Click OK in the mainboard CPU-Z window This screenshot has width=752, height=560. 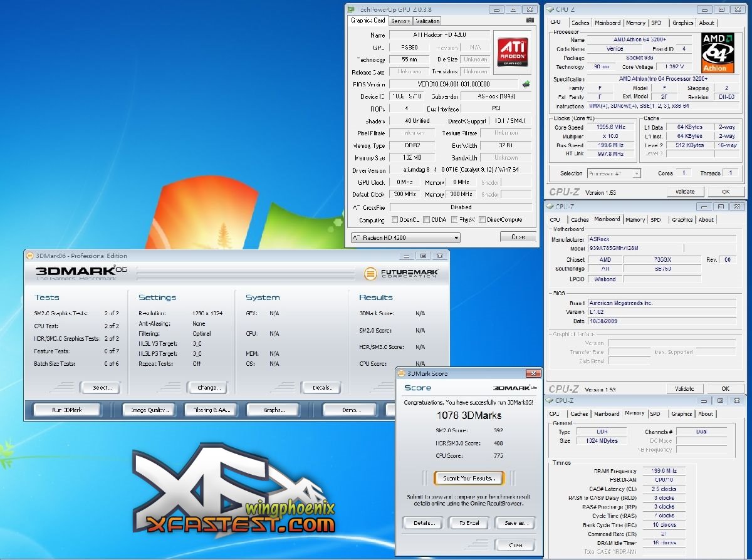pos(725,389)
